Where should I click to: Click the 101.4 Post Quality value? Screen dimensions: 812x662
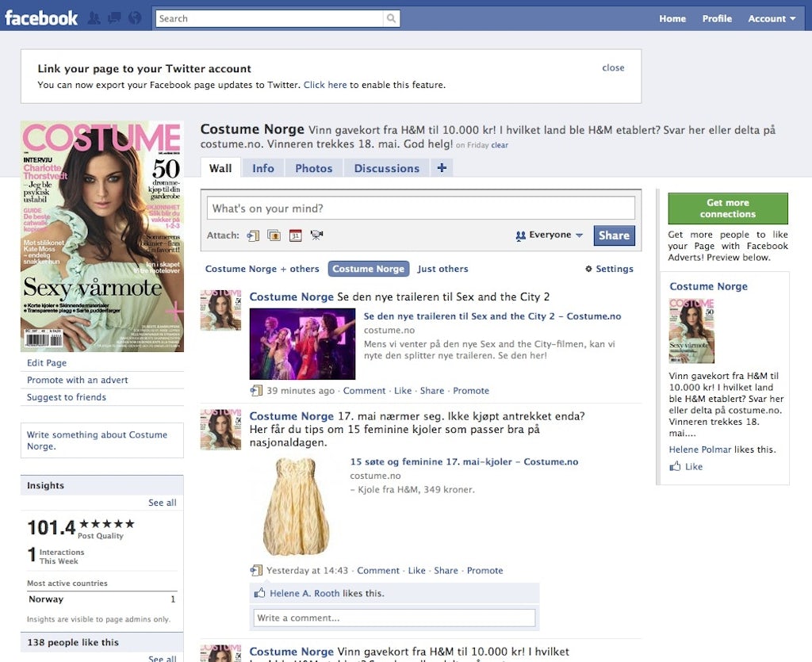(52, 528)
